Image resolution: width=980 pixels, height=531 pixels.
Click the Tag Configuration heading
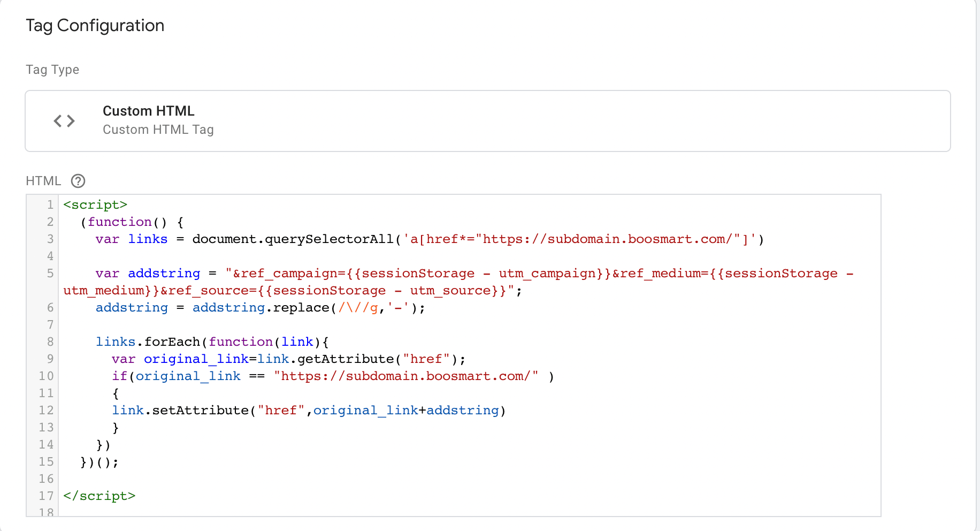tap(95, 25)
